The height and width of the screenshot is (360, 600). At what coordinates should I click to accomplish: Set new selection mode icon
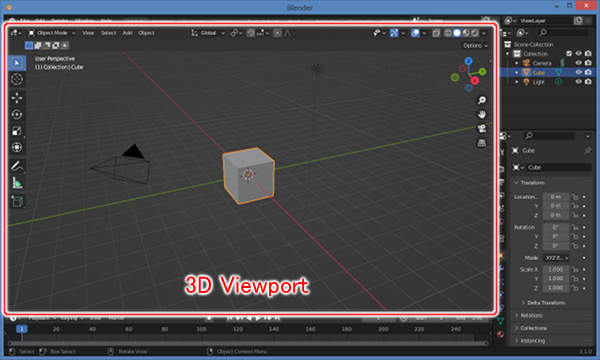[29, 46]
